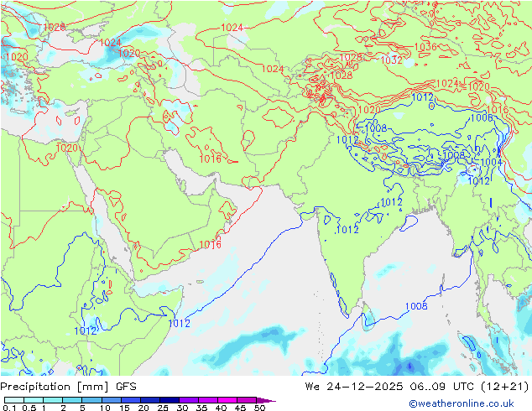
Task: Click the arrow tip above 50 mm
Action: pyautogui.click(x=266, y=400)
